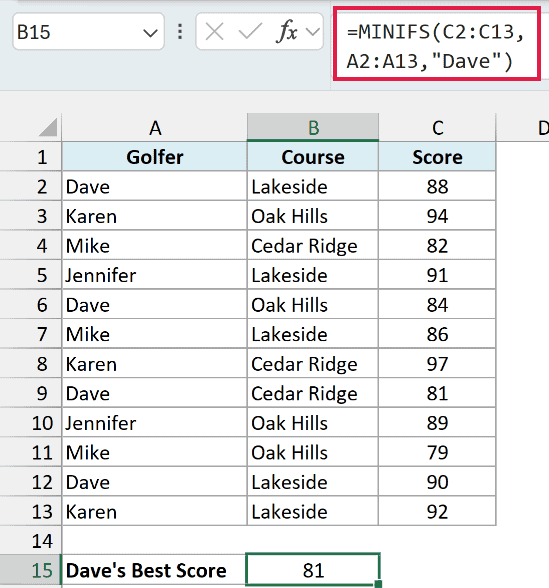Select column A header
Viewport: 549px width, 588px height.
(154, 128)
